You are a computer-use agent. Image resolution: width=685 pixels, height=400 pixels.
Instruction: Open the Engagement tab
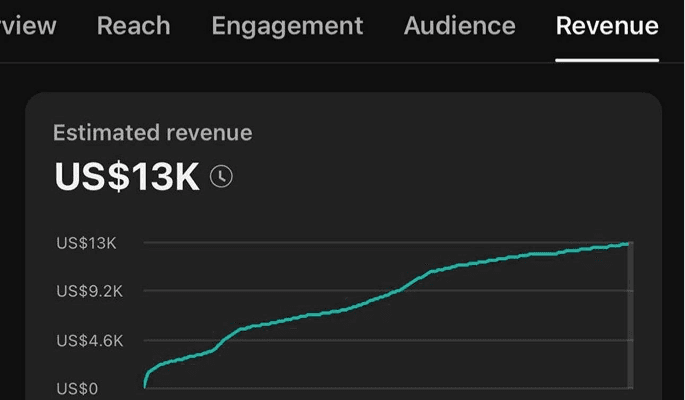click(287, 27)
